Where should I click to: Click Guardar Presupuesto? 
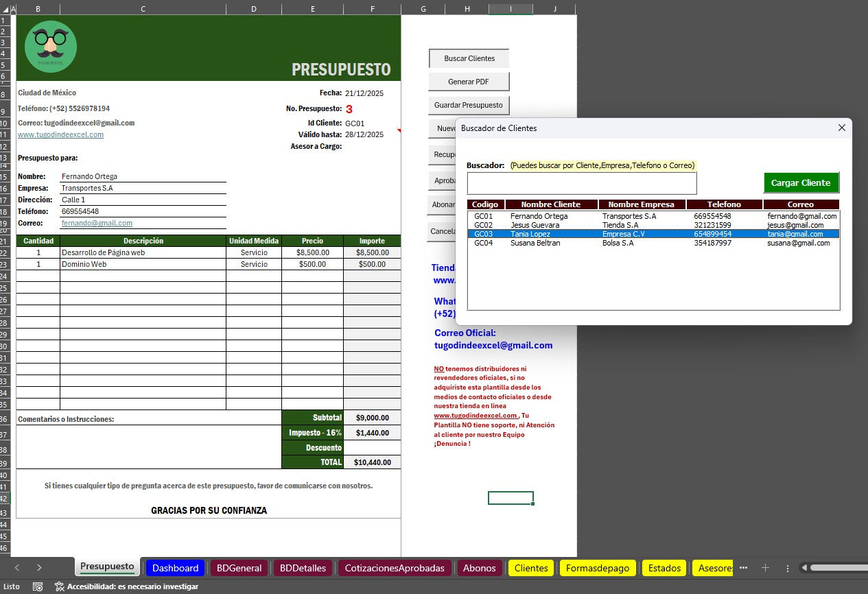click(468, 105)
